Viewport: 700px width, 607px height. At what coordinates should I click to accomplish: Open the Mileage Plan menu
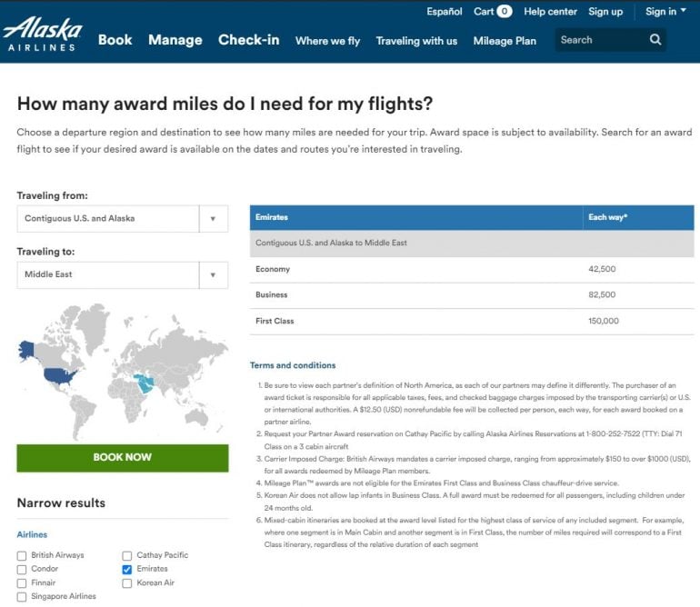tap(505, 41)
